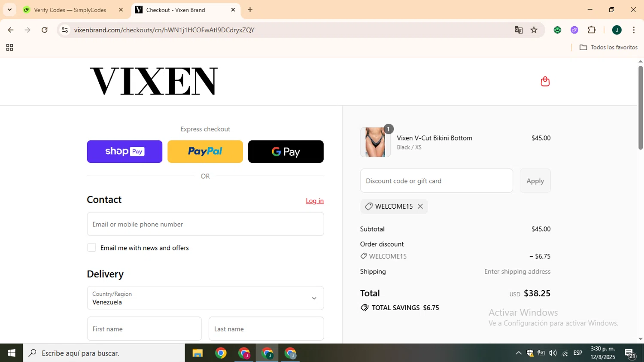The width and height of the screenshot is (644, 362).
Task: Click the purple circular extension icon
Action: (x=574, y=30)
